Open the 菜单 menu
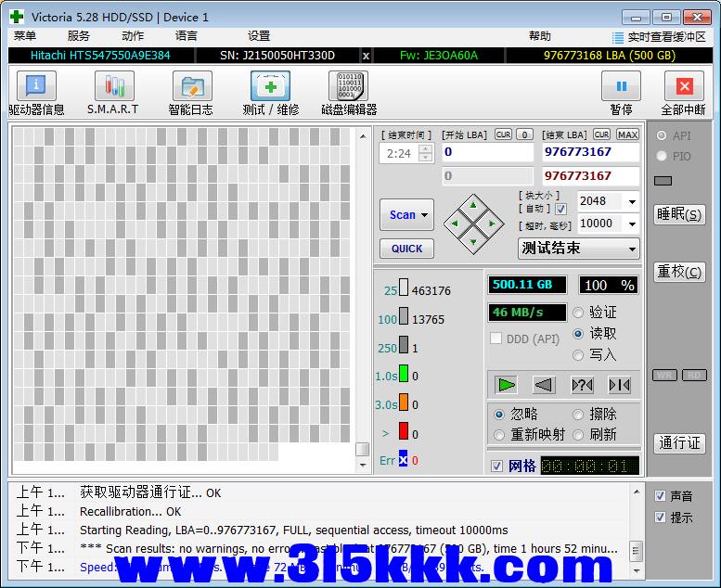Viewport: 721px width, 588px height. pos(25,36)
